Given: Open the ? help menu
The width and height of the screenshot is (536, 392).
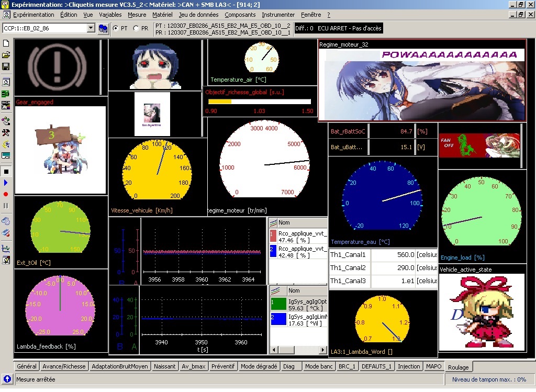Looking at the screenshot, I should pos(329,15).
